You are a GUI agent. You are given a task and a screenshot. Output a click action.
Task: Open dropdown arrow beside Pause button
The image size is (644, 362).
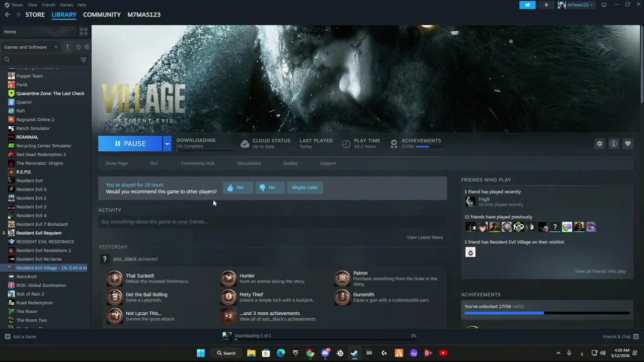click(x=167, y=144)
